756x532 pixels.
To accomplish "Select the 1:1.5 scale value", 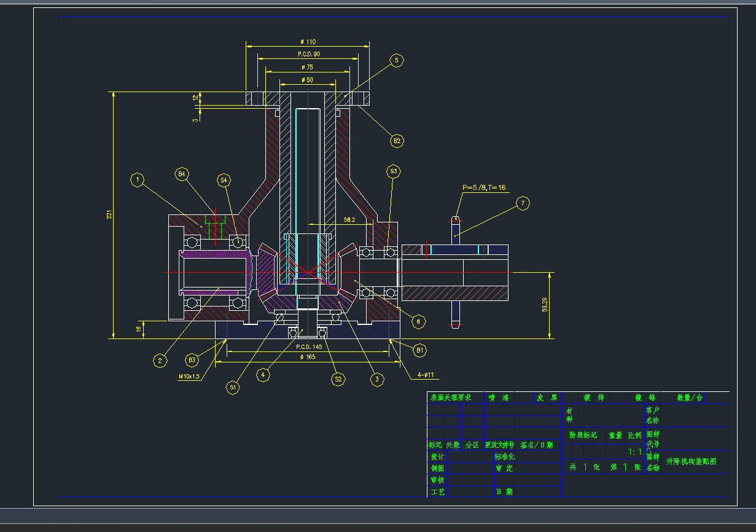I will click(636, 452).
